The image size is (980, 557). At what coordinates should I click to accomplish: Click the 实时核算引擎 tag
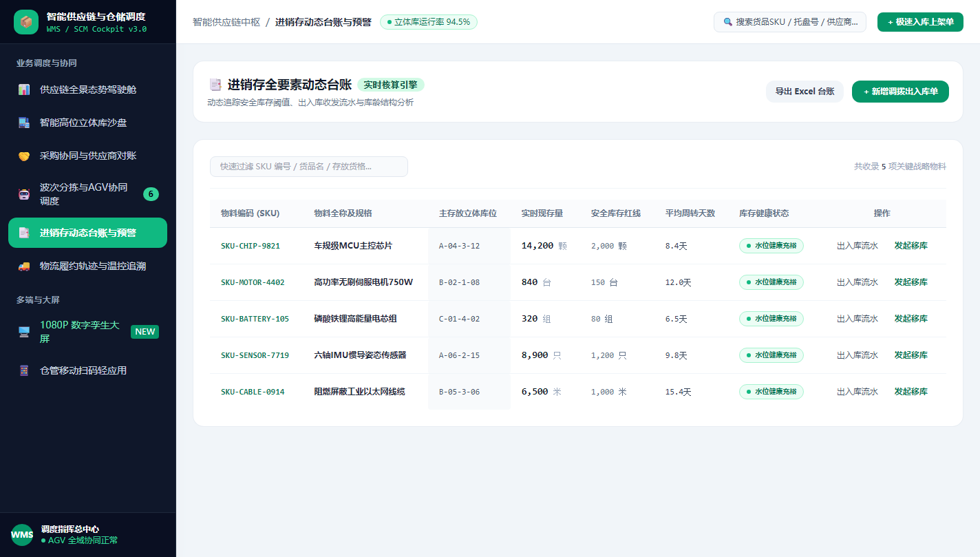(390, 85)
